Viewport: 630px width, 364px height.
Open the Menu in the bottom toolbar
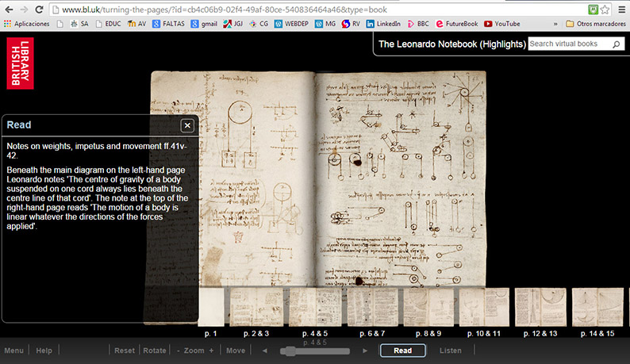(x=14, y=351)
